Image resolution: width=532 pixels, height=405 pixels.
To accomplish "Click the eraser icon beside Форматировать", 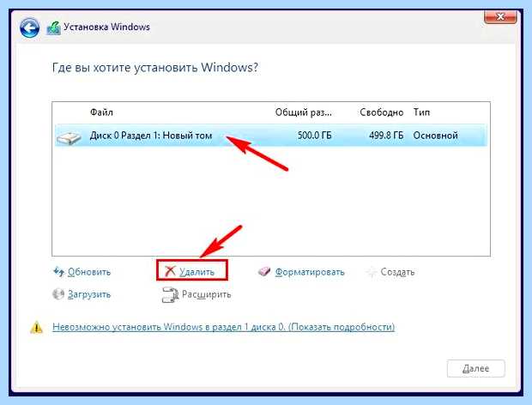I will tap(264, 271).
